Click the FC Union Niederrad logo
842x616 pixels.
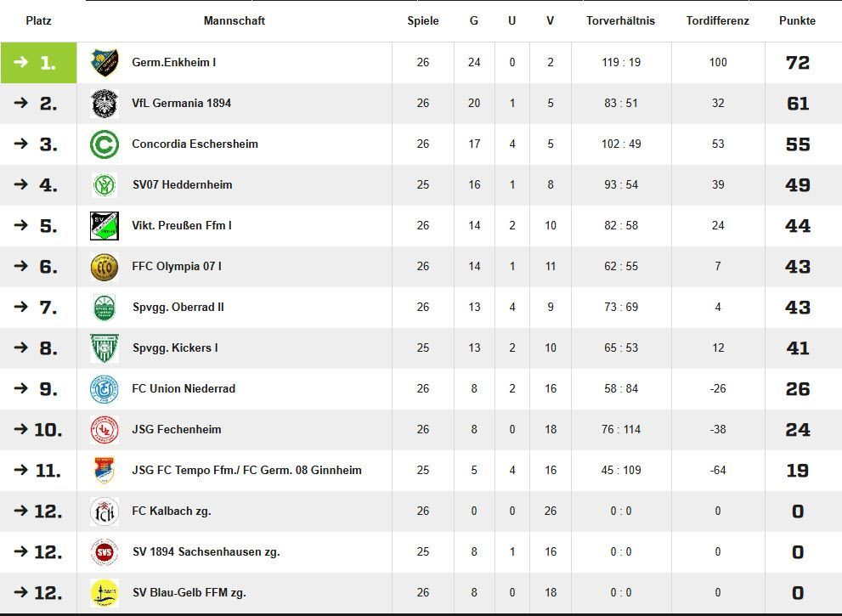click(105, 388)
